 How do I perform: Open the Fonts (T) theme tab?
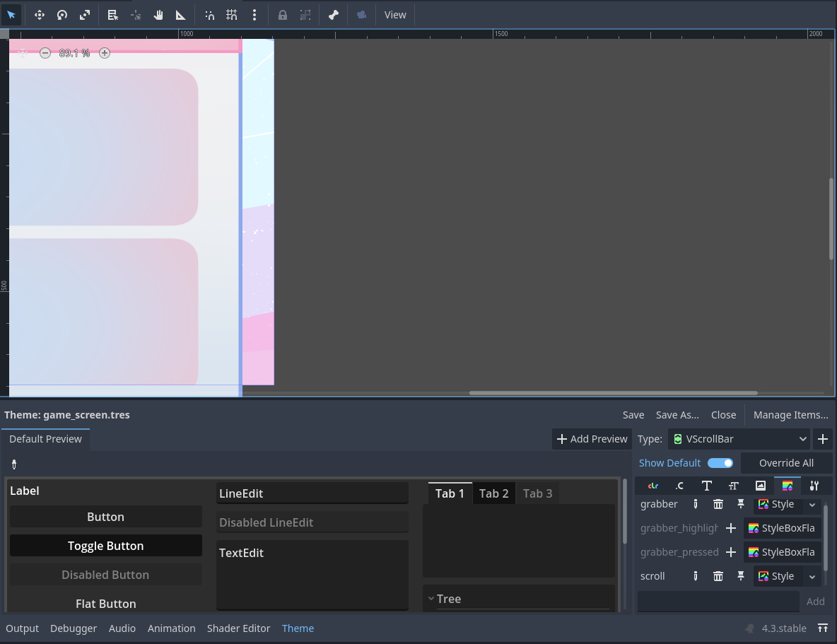(x=707, y=486)
